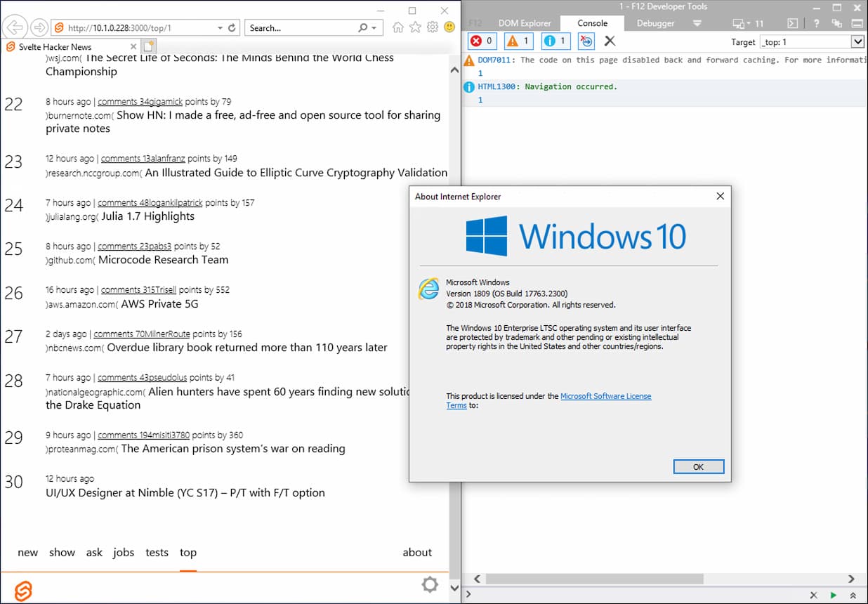Click the unpin DevTools window icon
Image resolution: width=868 pixels, height=604 pixels.
click(837, 23)
